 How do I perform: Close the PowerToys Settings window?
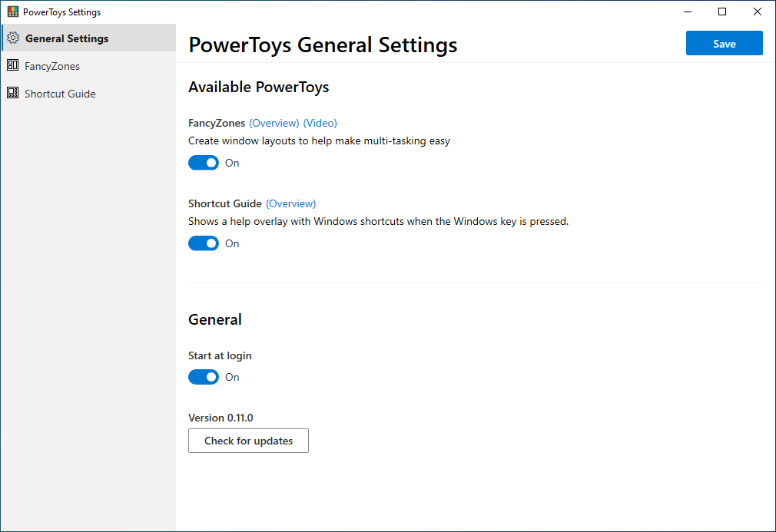(x=758, y=12)
